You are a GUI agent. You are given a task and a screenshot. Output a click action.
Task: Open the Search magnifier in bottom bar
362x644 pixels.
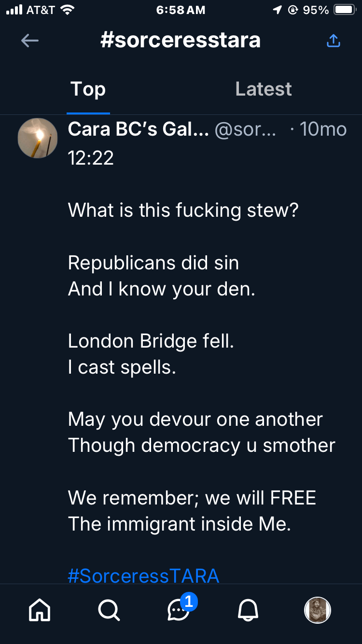[109, 611]
